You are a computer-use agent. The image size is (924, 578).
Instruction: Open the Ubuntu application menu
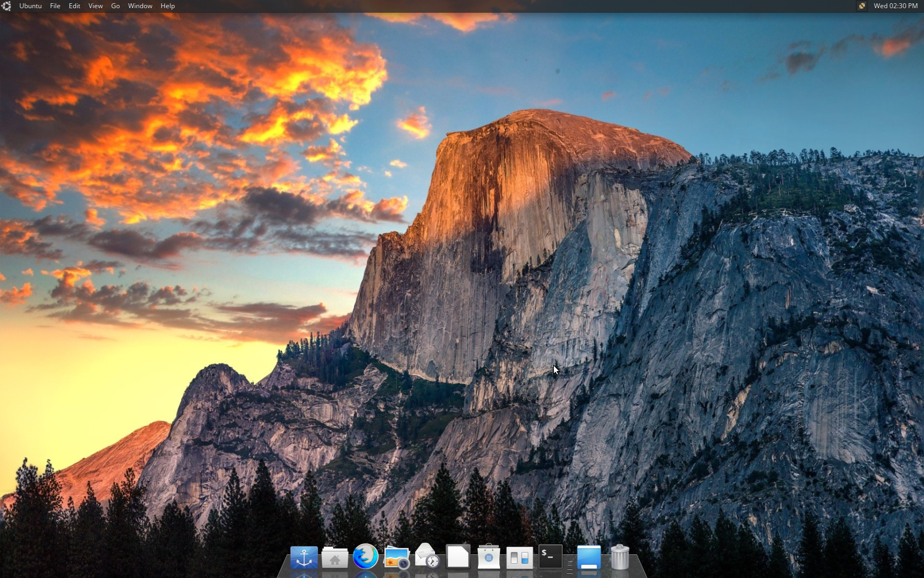(x=30, y=6)
